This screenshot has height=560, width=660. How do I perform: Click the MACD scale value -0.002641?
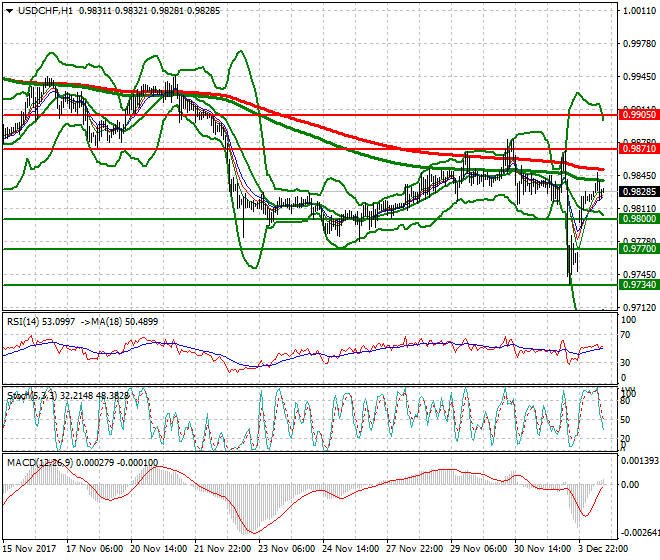pyautogui.click(x=640, y=533)
